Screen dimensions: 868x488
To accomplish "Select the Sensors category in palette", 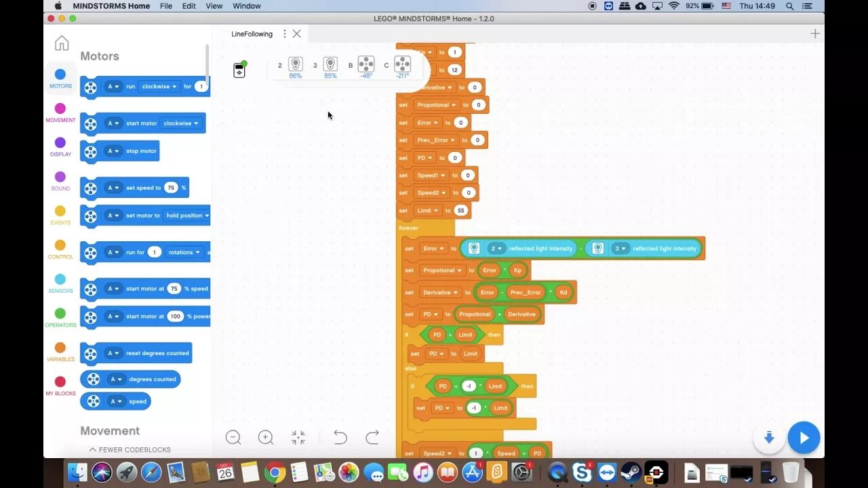I will pos(60,283).
